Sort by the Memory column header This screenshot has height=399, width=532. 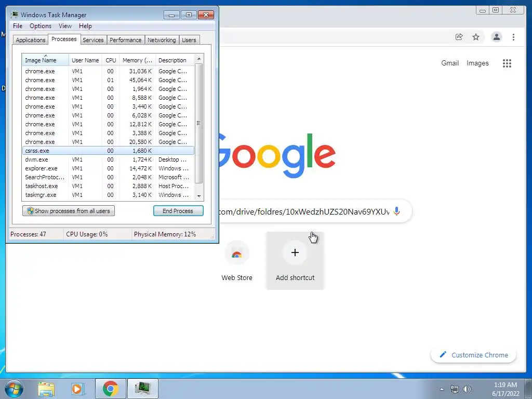coord(137,60)
